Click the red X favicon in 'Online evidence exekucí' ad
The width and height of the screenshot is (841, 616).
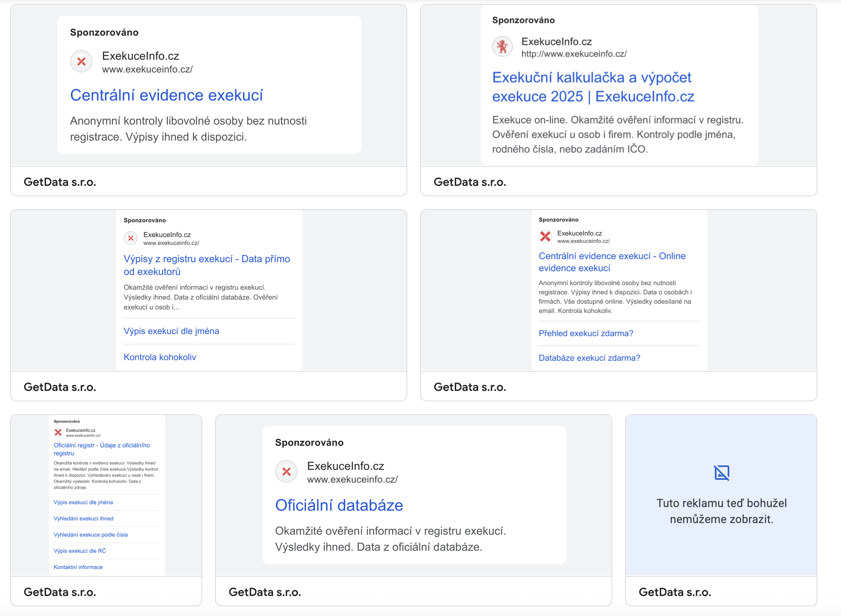pos(545,236)
